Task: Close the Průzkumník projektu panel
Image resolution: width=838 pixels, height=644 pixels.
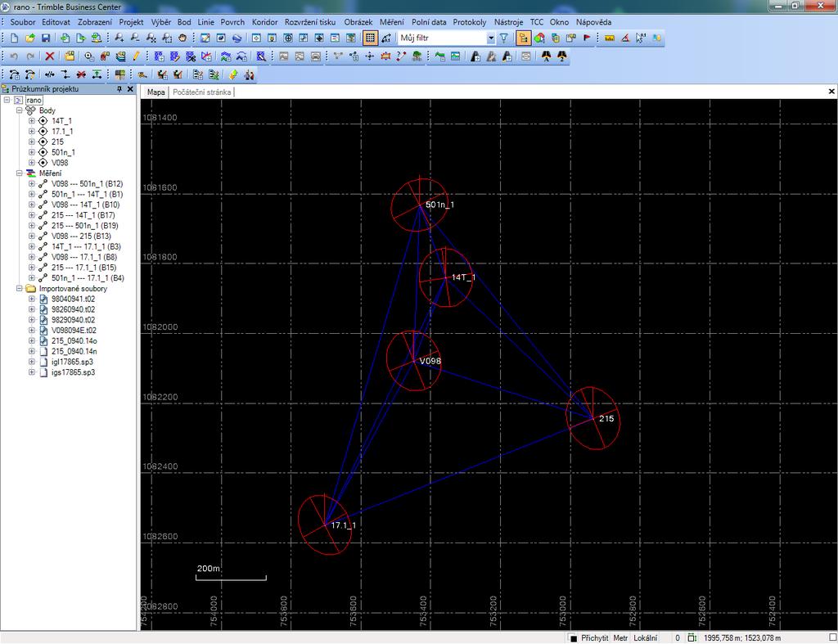Action: [130, 89]
